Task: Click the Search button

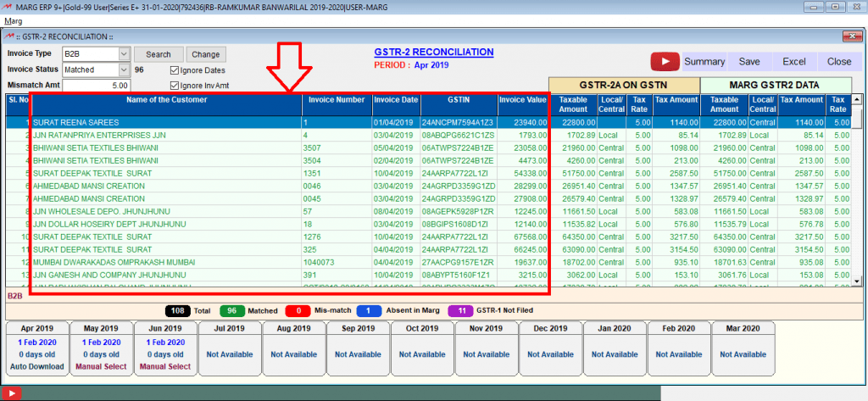Action: pyautogui.click(x=159, y=54)
